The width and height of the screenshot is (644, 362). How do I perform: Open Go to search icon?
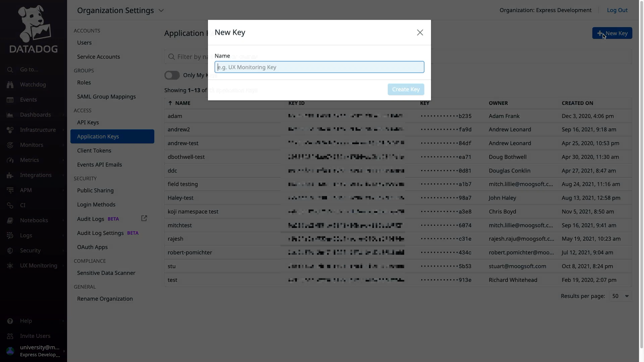(x=10, y=70)
